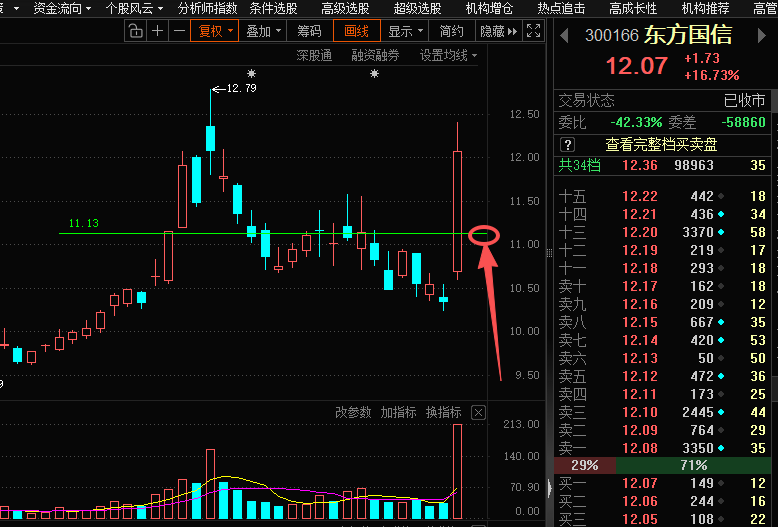This screenshot has height=527, width=778.
Task: Go to the next stock arrow
Action: pos(762,36)
